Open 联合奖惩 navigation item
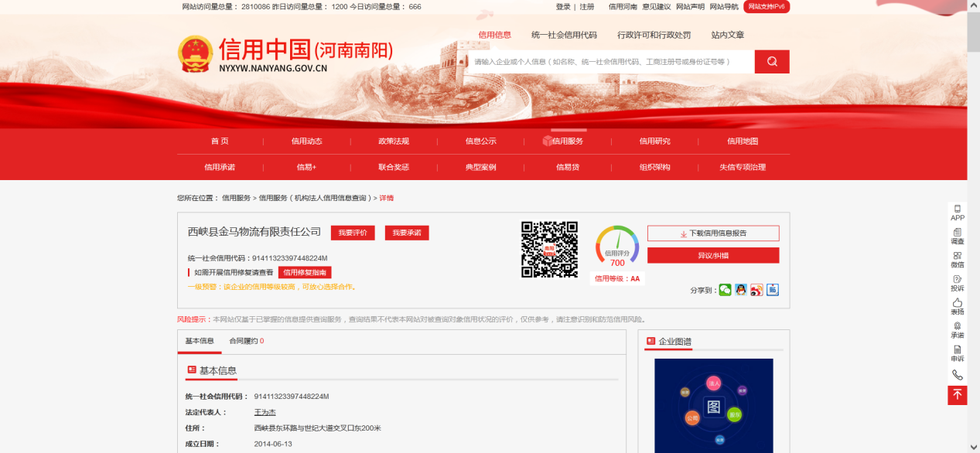Viewport: 980px width, 453px height. pyautogui.click(x=394, y=167)
